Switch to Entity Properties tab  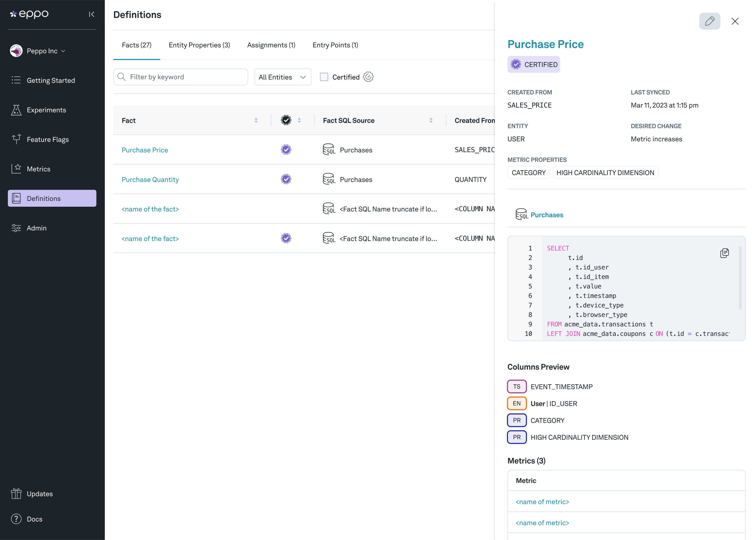pyautogui.click(x=199, y=45)
